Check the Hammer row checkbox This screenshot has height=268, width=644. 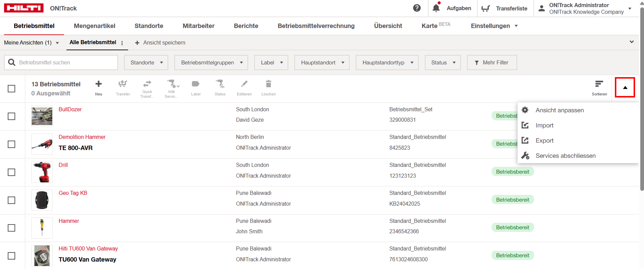[11, 228]
